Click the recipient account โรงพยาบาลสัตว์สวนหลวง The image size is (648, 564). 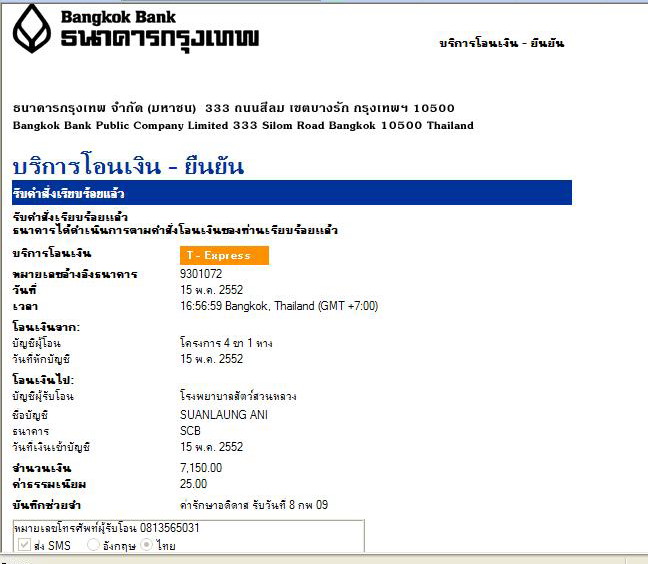pyautogui.click(x=238, y=396)
